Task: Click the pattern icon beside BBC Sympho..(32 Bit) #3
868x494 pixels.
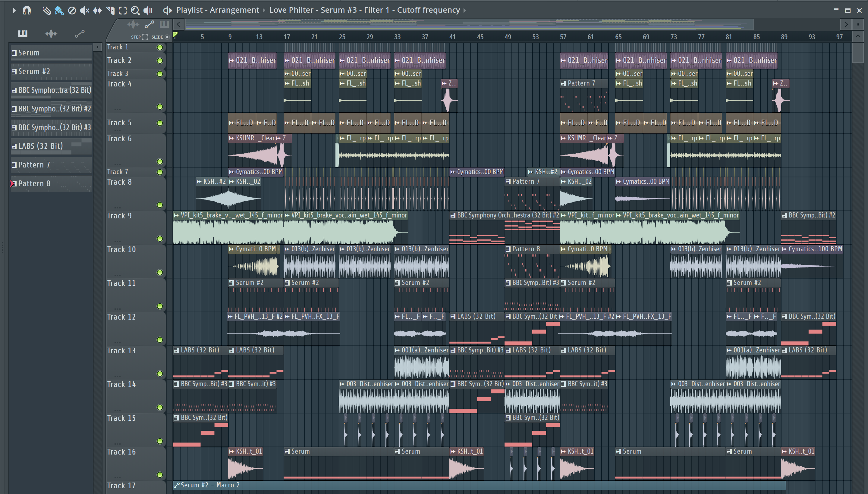Action: point(14,128)
